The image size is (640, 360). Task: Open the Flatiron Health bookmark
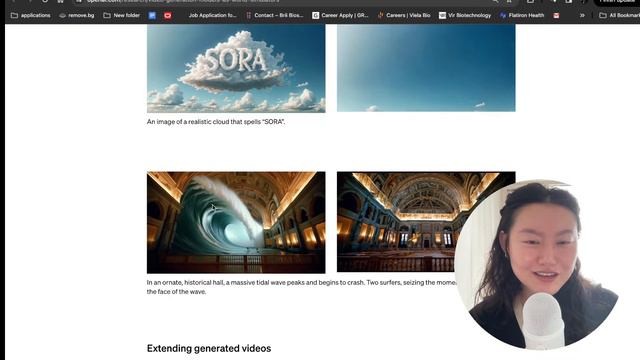click(522, 16)
